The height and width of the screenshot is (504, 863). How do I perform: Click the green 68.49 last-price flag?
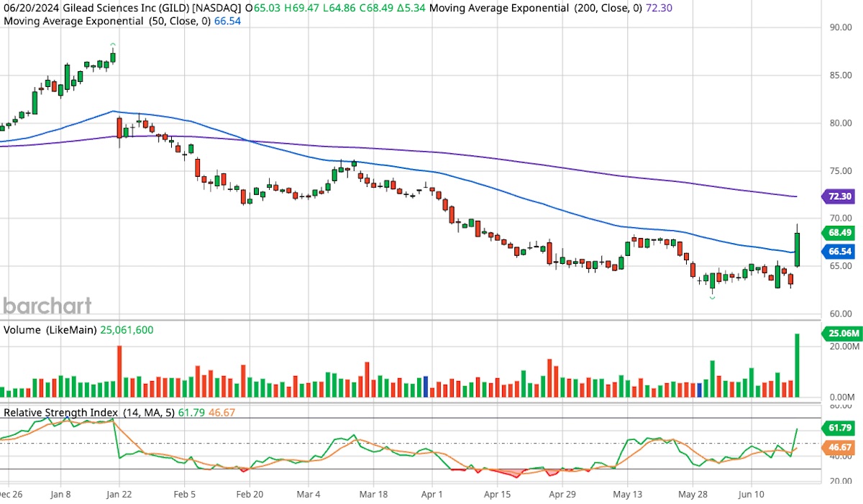839,233
